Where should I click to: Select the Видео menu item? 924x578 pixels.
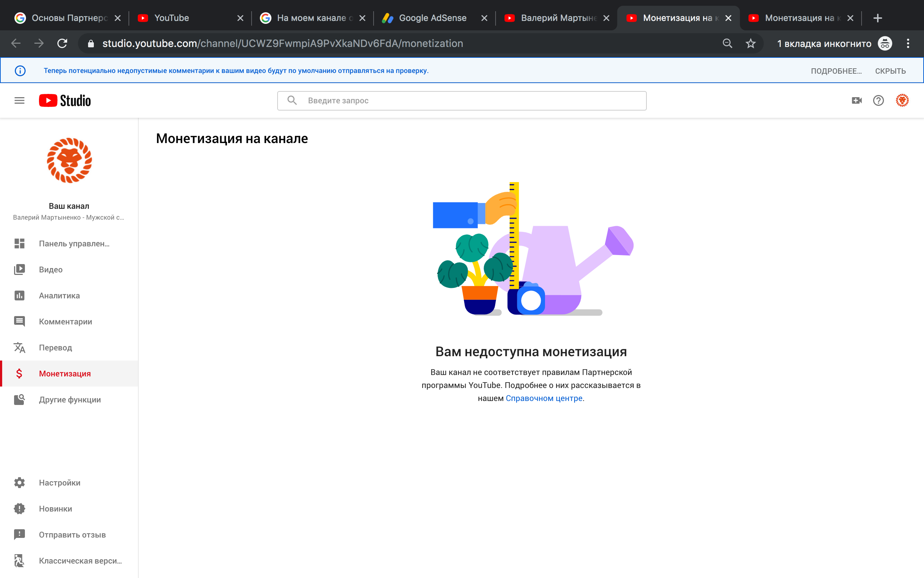(69, 269)
